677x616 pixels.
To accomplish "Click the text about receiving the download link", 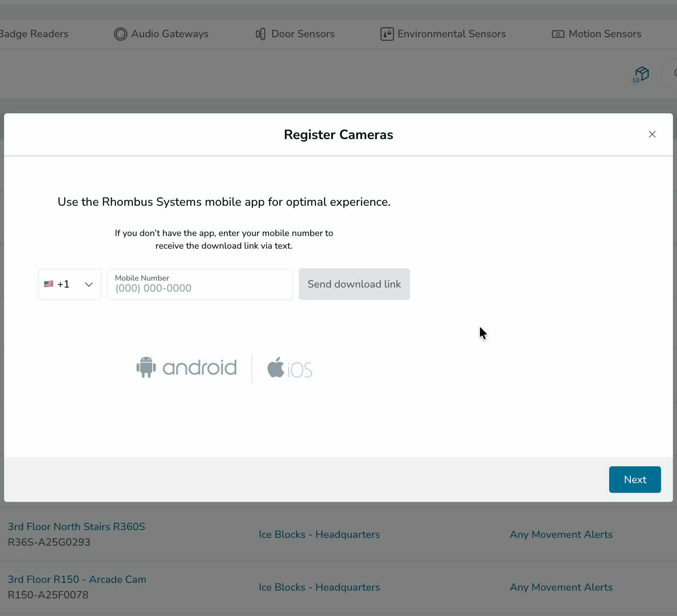I will tap(224, 239).
